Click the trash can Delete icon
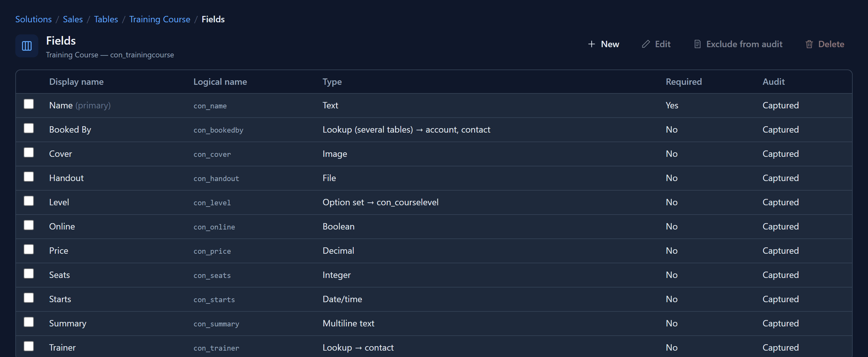The width and height of the screenshot is (868, 357). pyautogui.click(x=809, y=44)
